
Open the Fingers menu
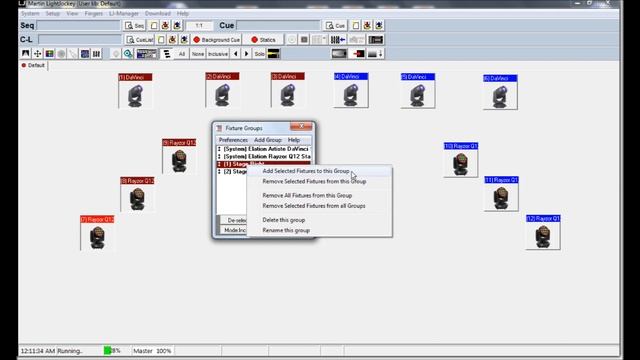point(94,13)
